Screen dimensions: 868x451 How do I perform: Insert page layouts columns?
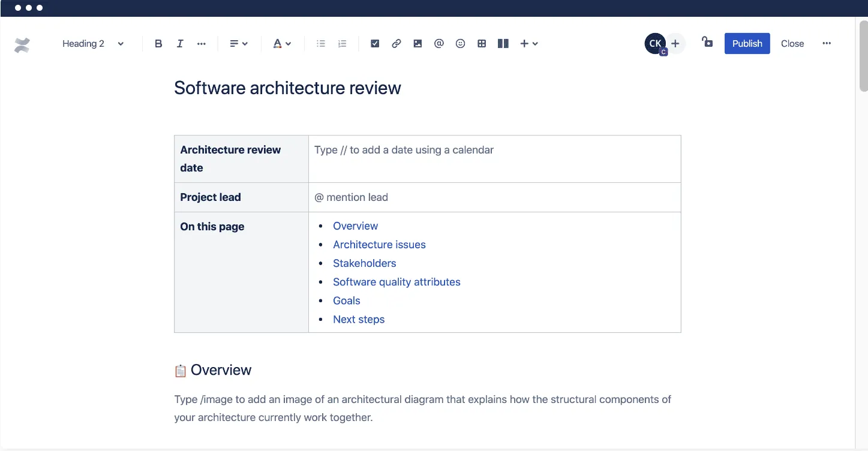pyautogui.click(x=503, y=44)
